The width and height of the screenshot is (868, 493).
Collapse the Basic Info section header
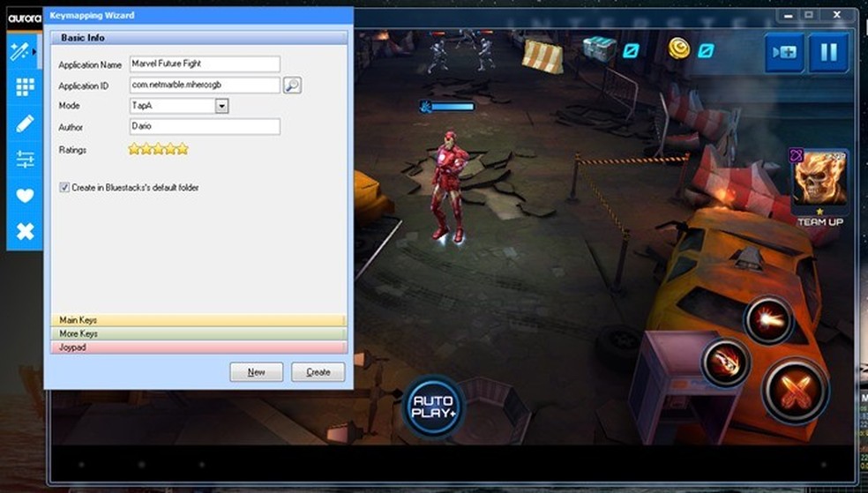click(198, 38)
